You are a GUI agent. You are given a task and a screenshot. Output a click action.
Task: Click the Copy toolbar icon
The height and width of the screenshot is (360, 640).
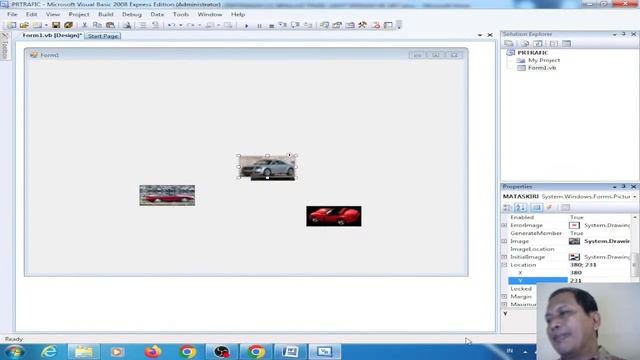[97, 25]
